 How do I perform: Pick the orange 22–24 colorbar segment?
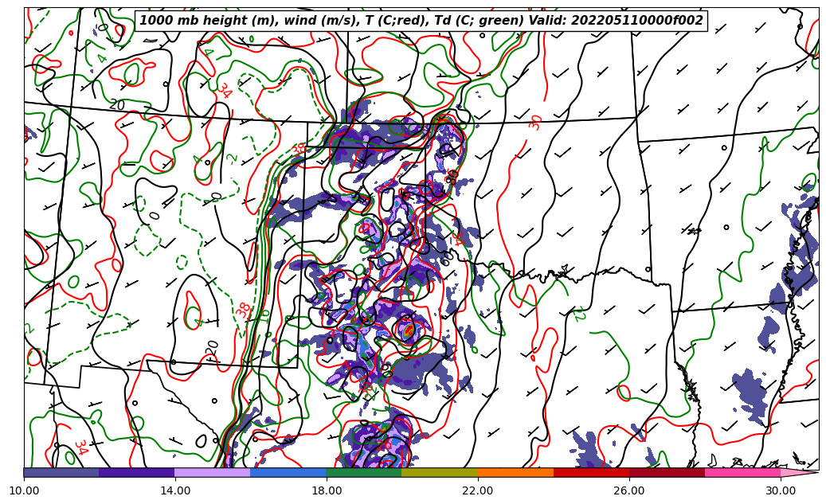coord(515,472)
